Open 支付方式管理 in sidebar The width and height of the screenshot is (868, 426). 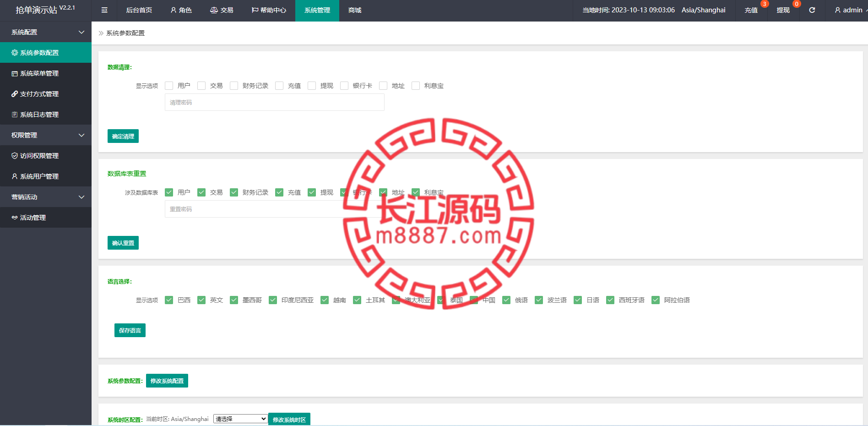[46, 94]
